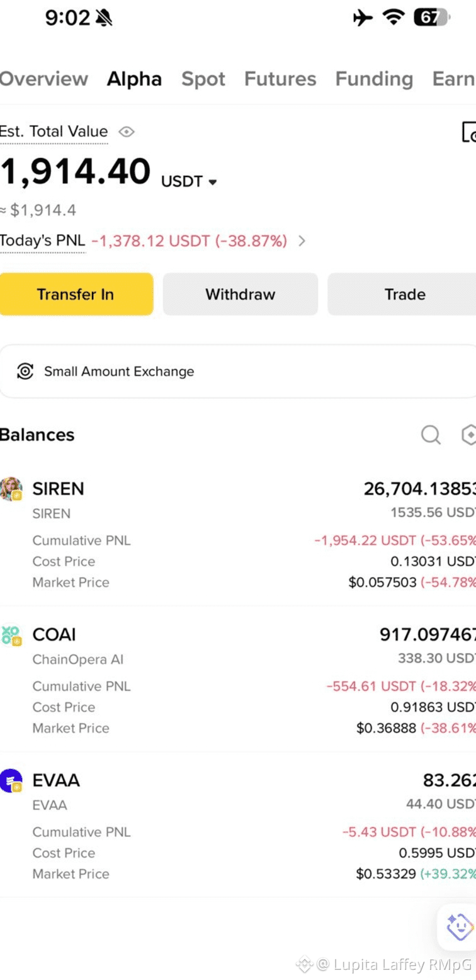
Task: Tap the SIREN token avatar
Action: click(11, 489)
